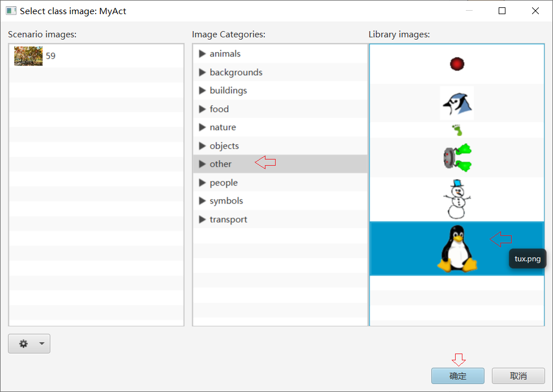Expand the symbols category arrow
The height and width of the screenshot is (392, 553).
coord(202,201)
